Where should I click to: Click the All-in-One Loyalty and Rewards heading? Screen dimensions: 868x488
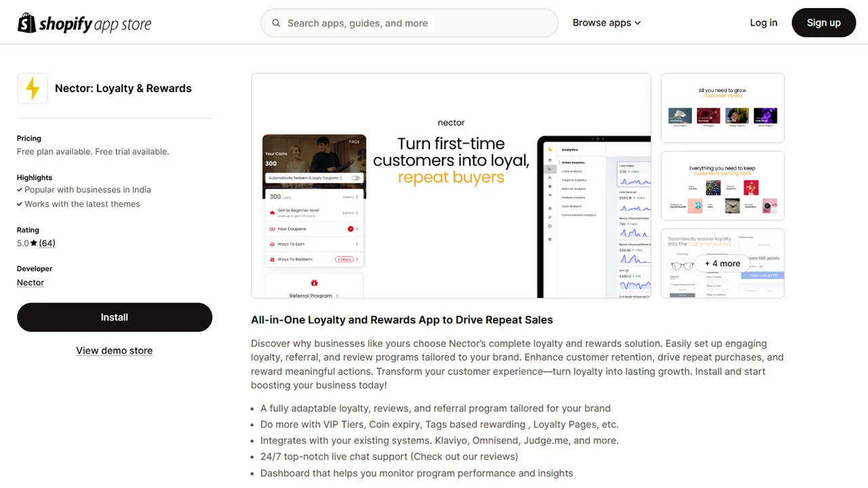(402, 320)
